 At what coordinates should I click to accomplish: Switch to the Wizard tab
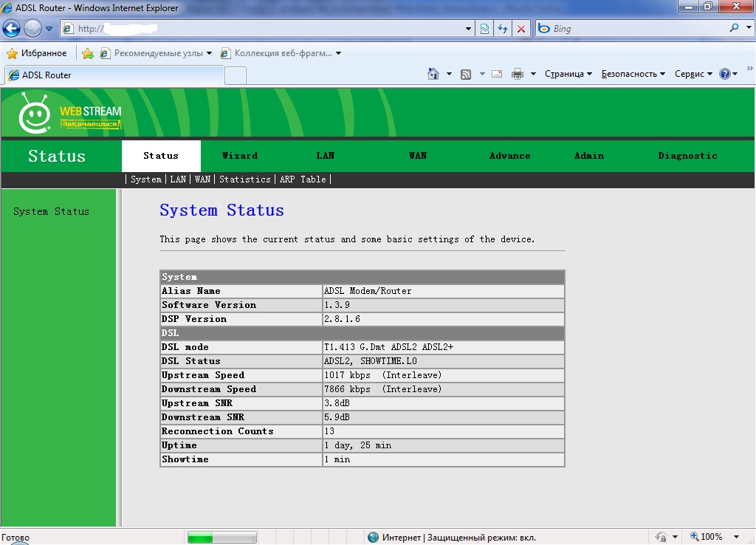click(x=240, y=156)
